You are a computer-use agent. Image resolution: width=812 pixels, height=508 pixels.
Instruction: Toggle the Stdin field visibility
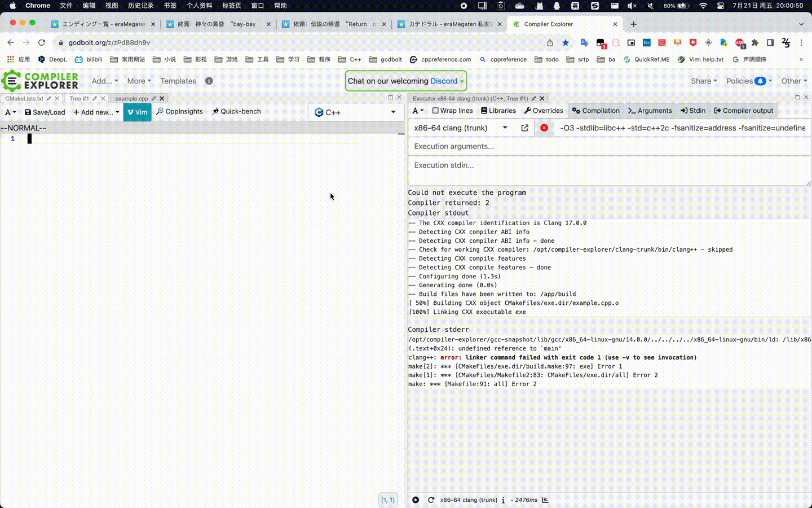point(693,111)
